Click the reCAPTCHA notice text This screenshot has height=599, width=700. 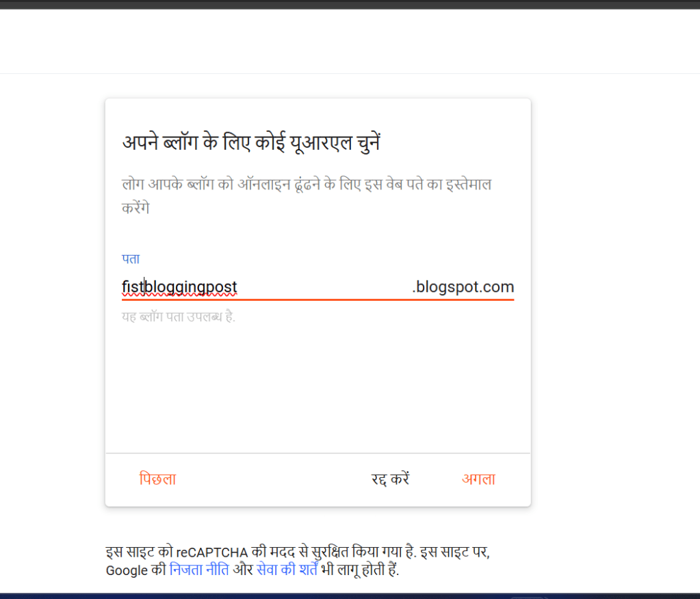click(x=301, y=553)
